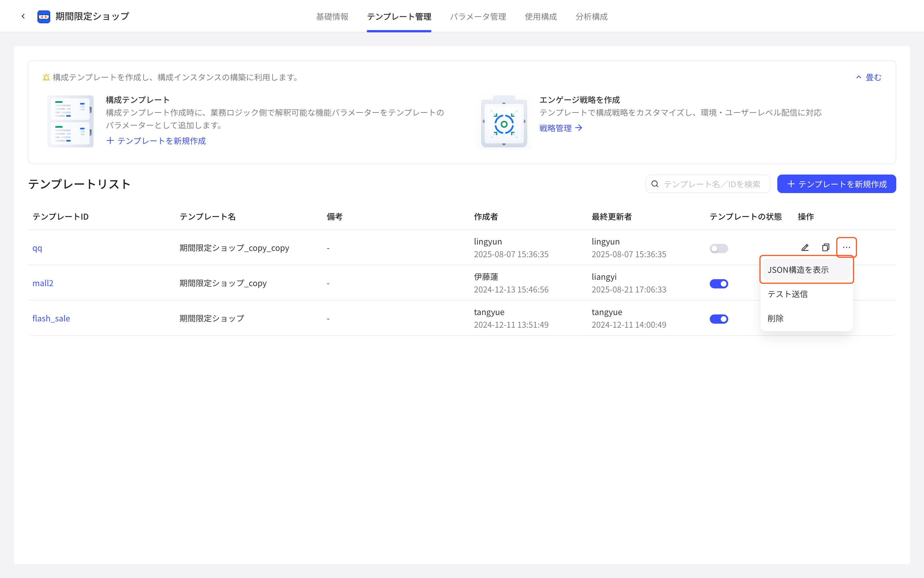The width and height of the screenshot is (924, 578).
Task: Click the 伊藤蓮 creator cell
Action: click(486, 277)
